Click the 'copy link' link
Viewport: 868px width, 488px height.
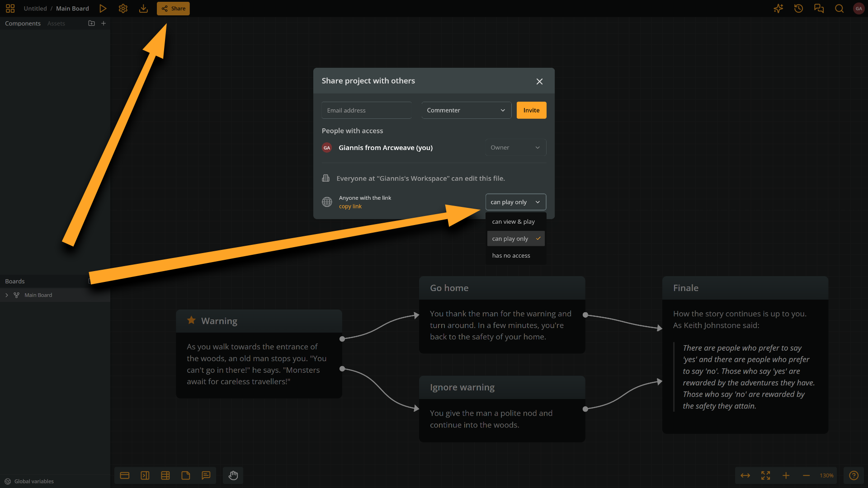click(350, 206)
